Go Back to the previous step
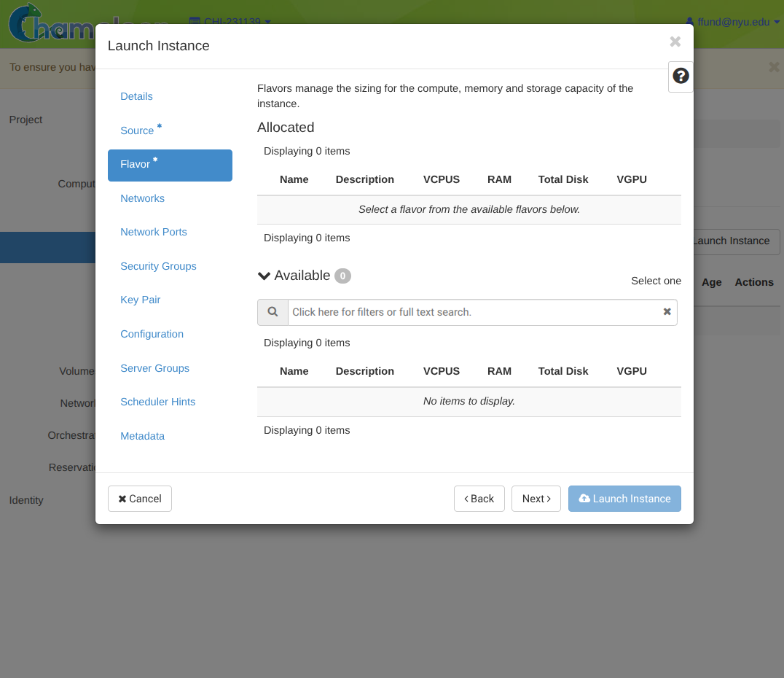 [x=479, y=499]
